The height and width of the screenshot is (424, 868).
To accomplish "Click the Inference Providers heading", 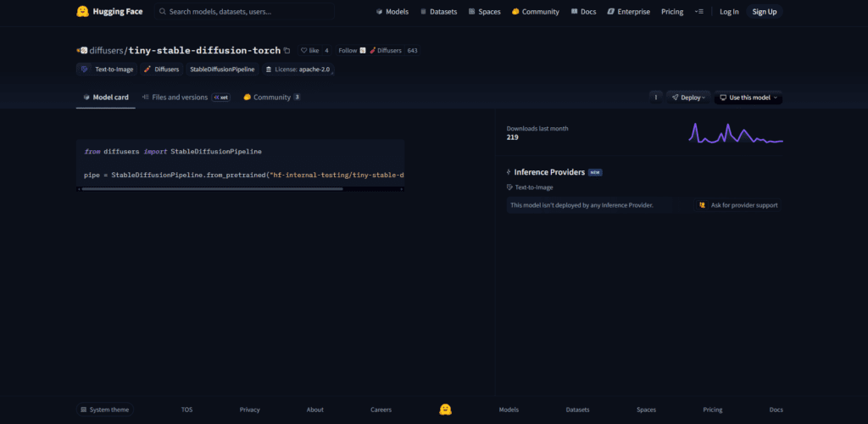I will coord(549,172).
